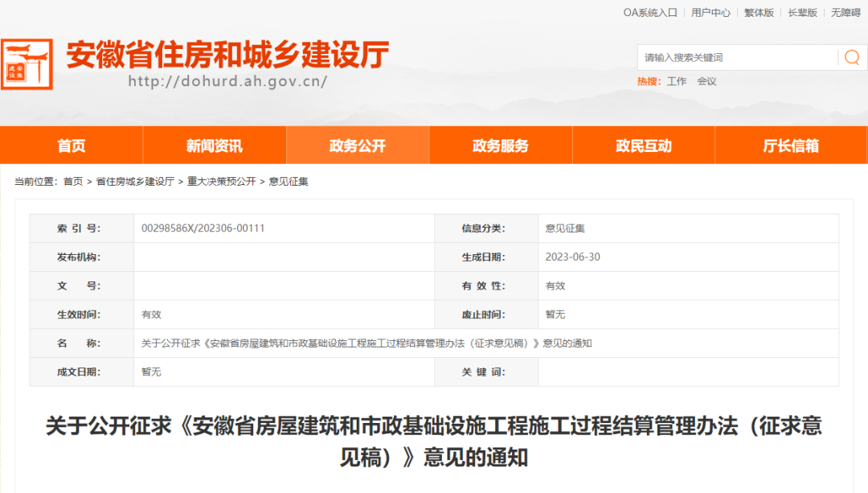This screenshot has width=868, height=493.
Task: Open the OA系统入口 portal link
Action: (x=651, y=12)
